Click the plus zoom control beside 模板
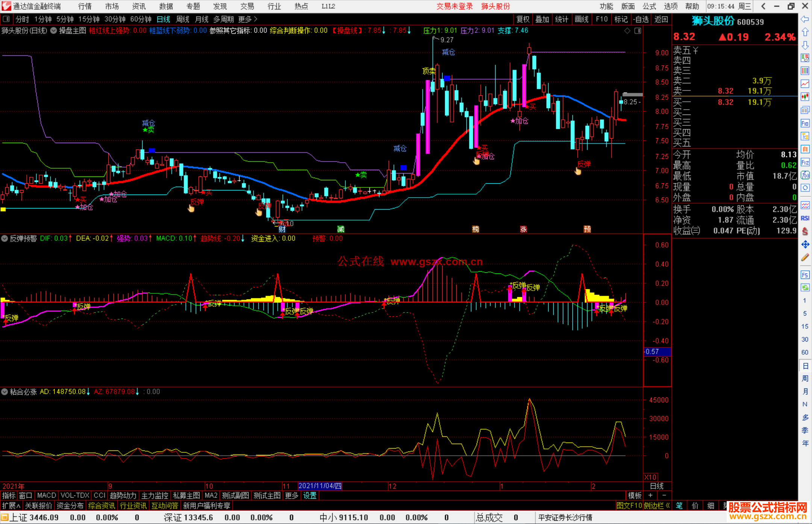 click(650, 495)
